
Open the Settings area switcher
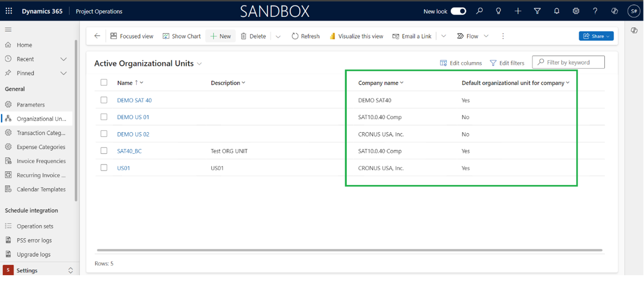coord(39,270)
